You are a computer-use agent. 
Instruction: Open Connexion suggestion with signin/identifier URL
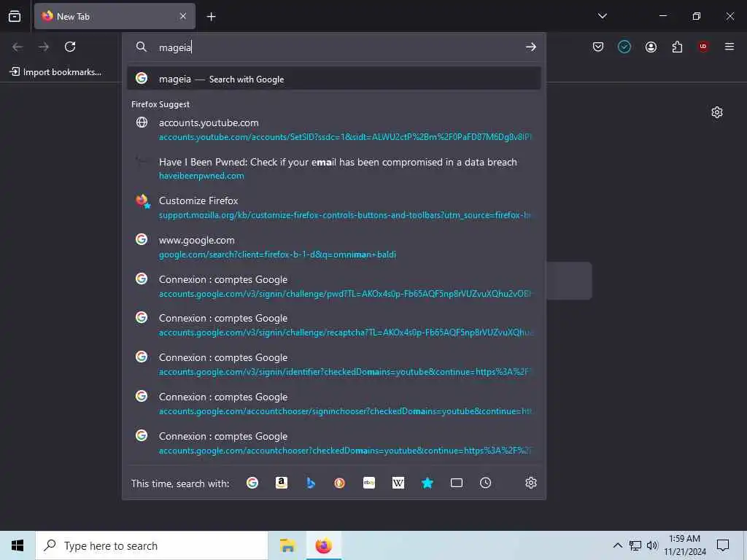[x=333, y=365]
